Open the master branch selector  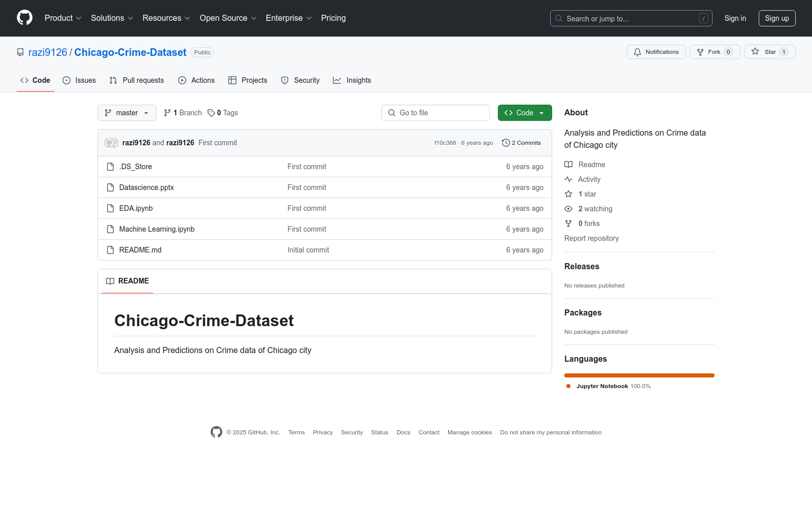(x=127, y=113)
